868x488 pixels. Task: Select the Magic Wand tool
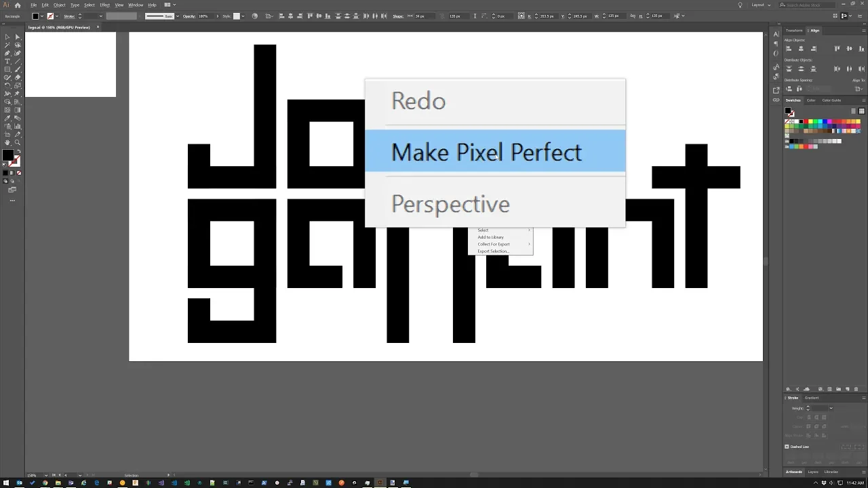pos(7,45)
